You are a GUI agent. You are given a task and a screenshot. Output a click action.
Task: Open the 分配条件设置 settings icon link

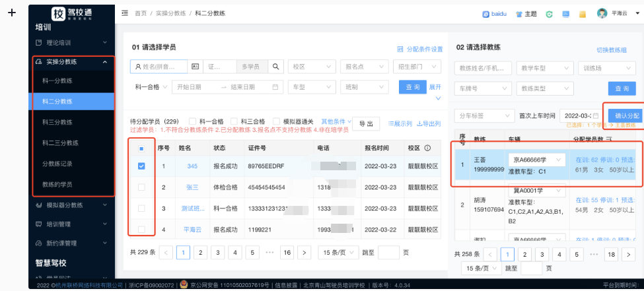pyautogui.click(x=400, y=49)
